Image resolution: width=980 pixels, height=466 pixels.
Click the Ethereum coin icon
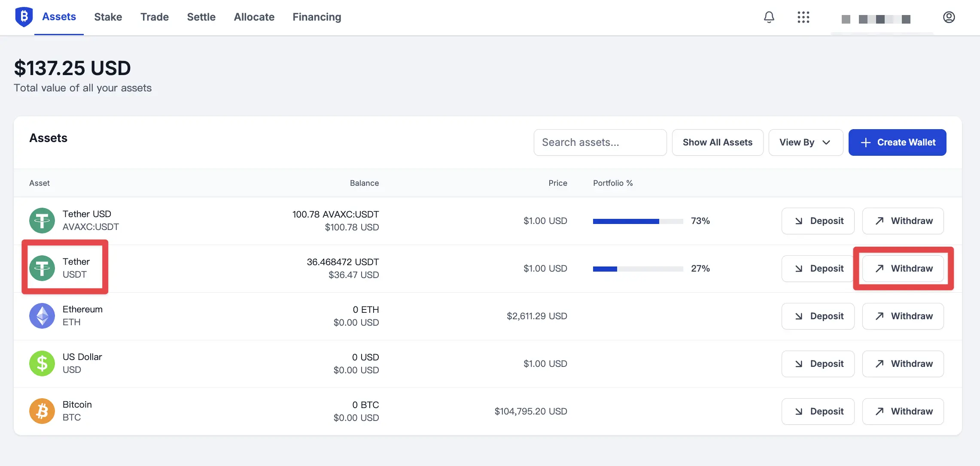(42, 316)
